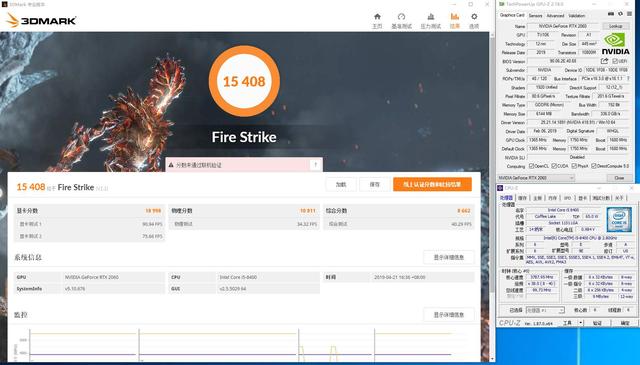Click the 15 408 score circle
The image size is (640, 365).
tap(244, 81)
